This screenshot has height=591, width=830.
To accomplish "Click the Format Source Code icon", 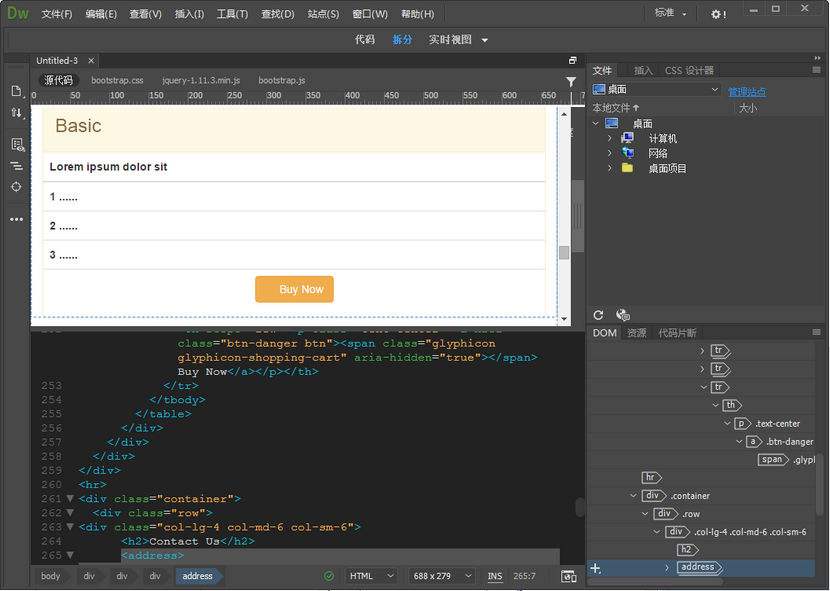I will point(16,165).
